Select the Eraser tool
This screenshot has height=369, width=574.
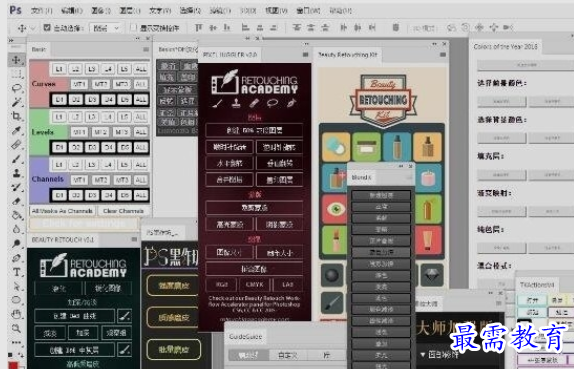16,201
